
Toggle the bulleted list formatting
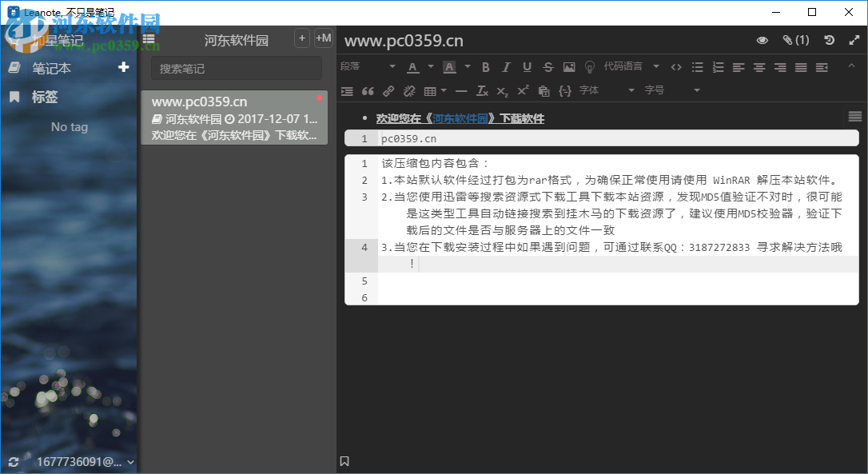click(x=697, y=66)
